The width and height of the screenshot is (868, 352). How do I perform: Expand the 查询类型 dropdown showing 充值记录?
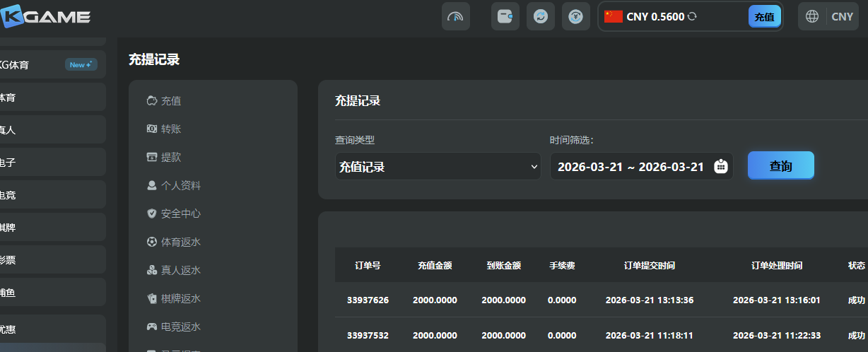438,166
